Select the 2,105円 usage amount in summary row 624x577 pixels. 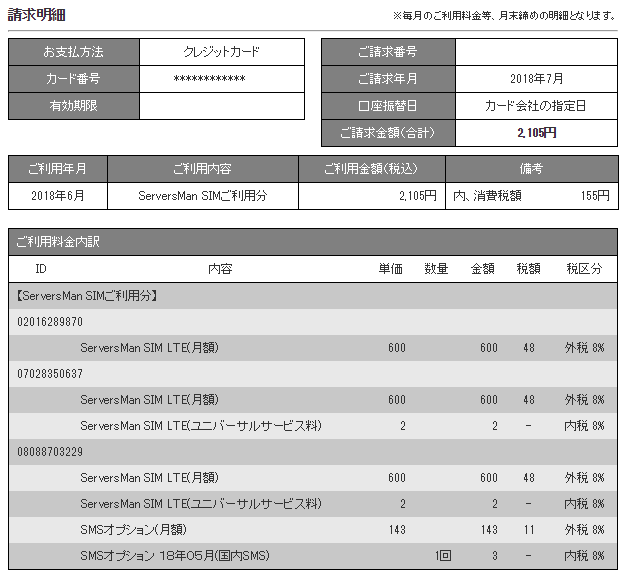(418, 196)
